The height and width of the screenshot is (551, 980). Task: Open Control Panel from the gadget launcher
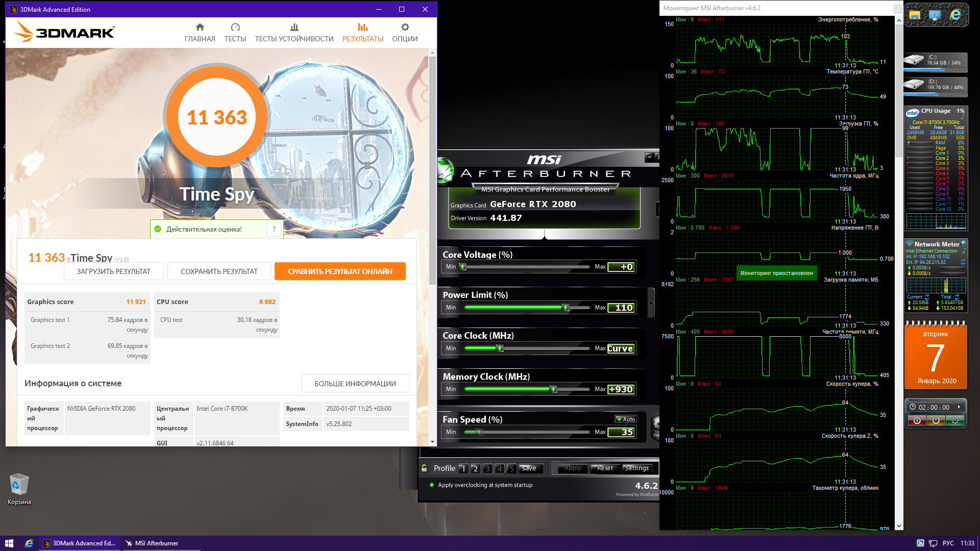point(935,15)
